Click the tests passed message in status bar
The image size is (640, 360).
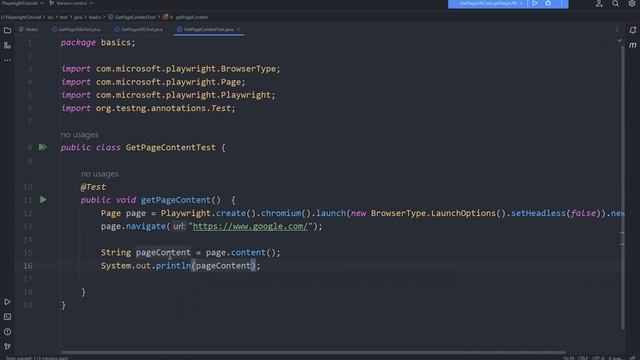(x=37, y=358)
